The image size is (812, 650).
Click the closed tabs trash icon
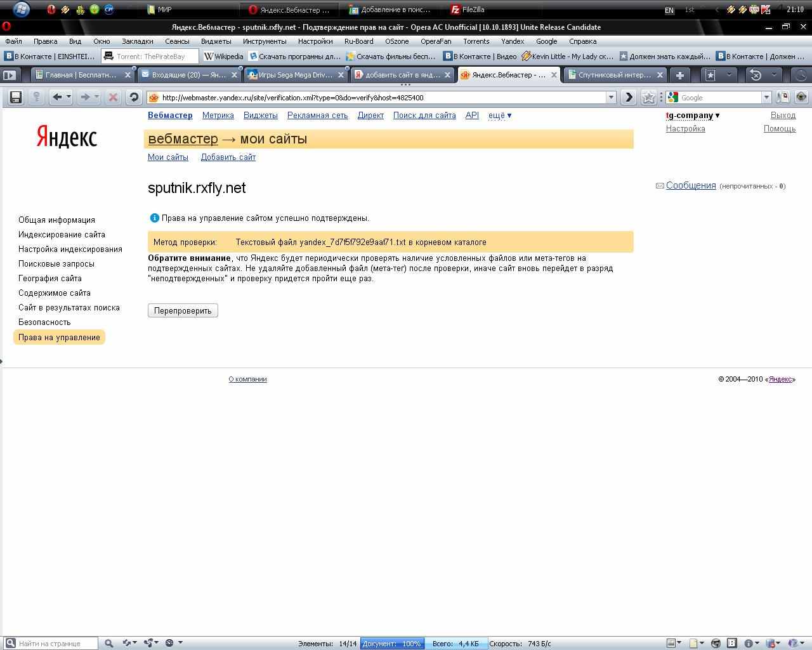(x=756, y=75)
